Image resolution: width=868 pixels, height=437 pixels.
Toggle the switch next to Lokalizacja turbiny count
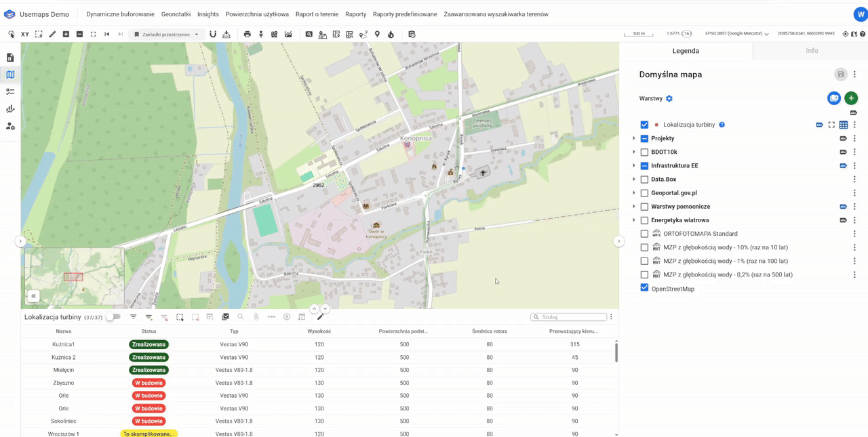(113, 317)
